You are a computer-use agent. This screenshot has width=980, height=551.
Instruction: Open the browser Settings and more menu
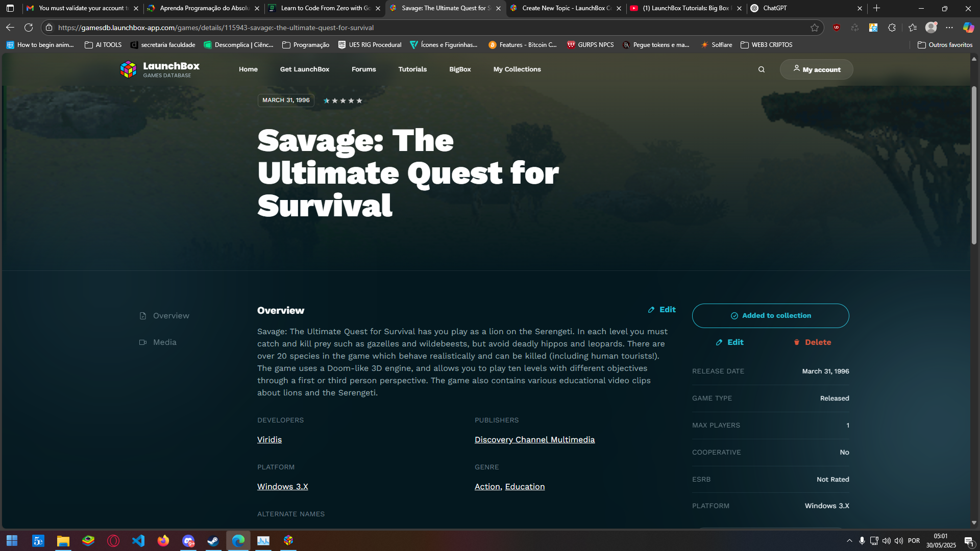(x=949, y=28)
